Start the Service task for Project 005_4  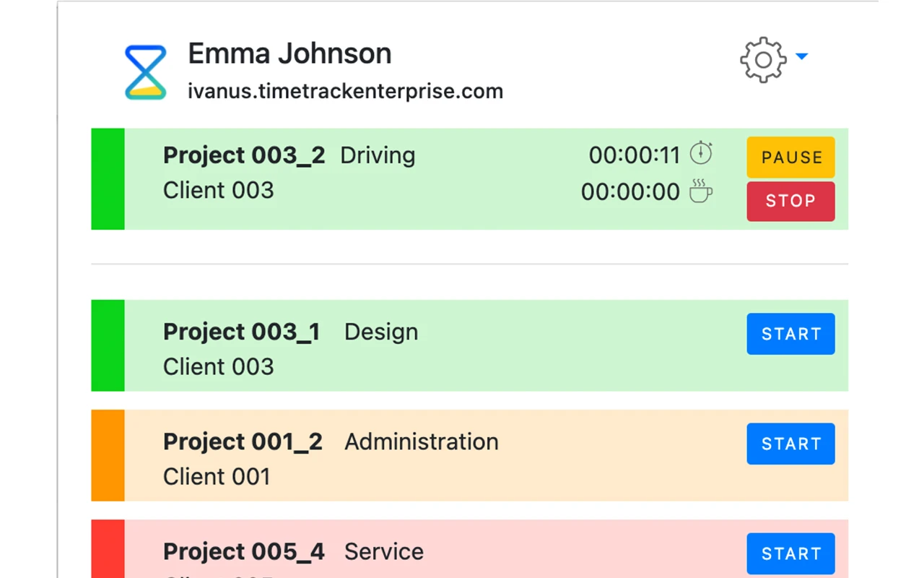tap(790, 553)
